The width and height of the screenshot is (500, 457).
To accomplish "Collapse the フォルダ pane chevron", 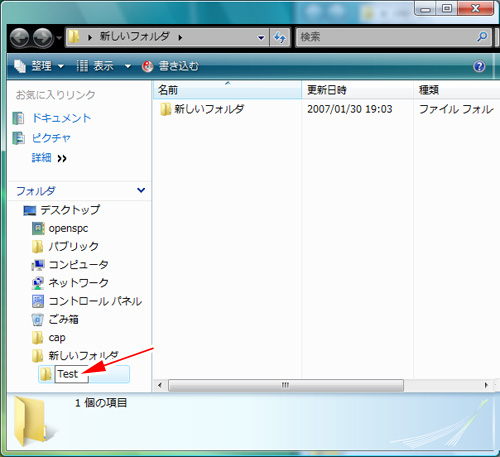I will (x=141, y=190).
